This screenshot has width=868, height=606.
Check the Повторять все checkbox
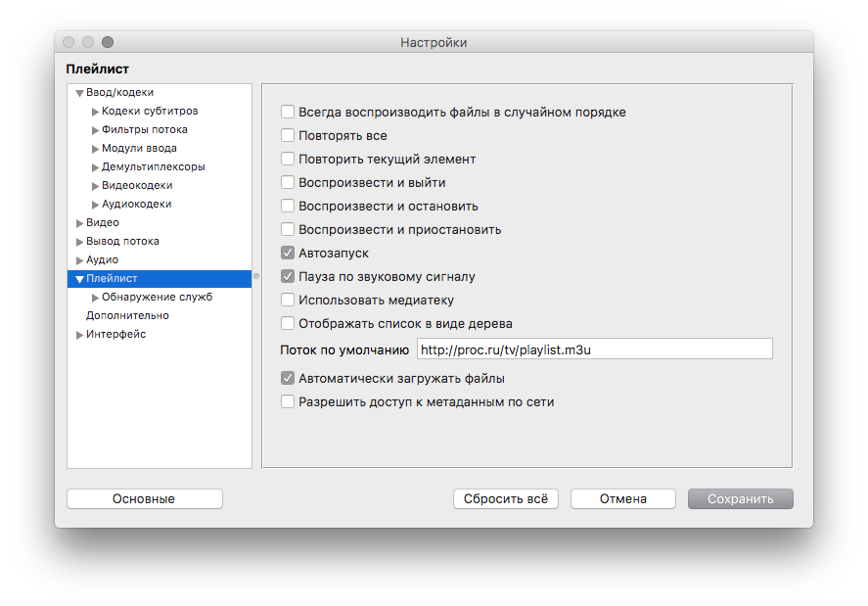[288, 135]
